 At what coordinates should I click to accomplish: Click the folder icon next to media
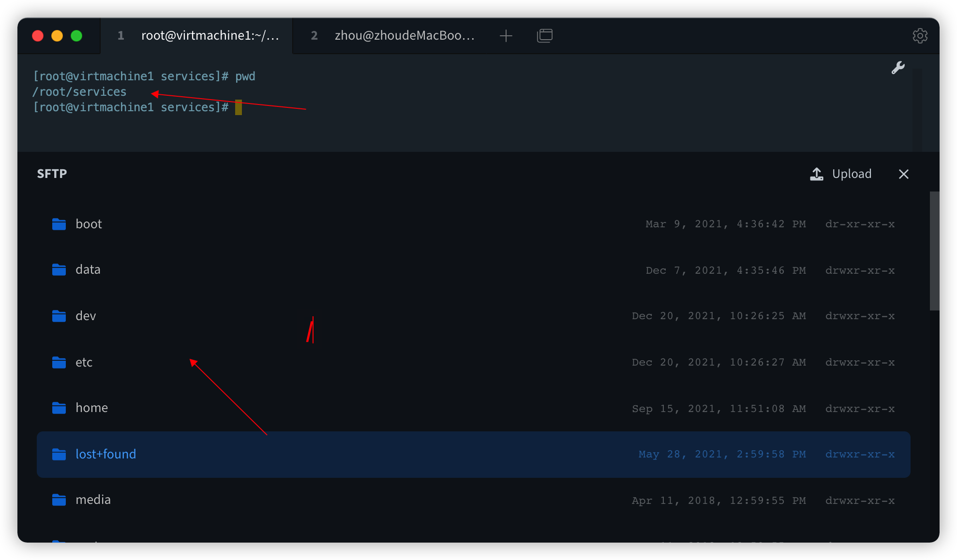(x=59, y=500)
